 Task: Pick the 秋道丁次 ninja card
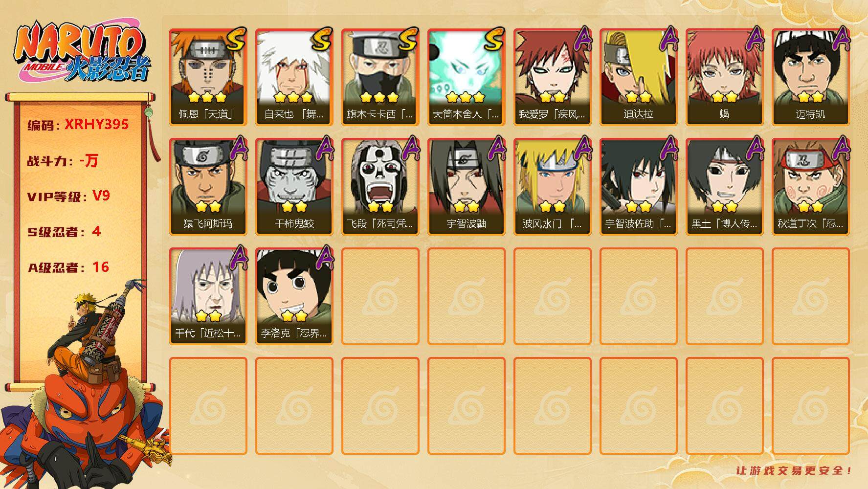click(x=810, y=187)
